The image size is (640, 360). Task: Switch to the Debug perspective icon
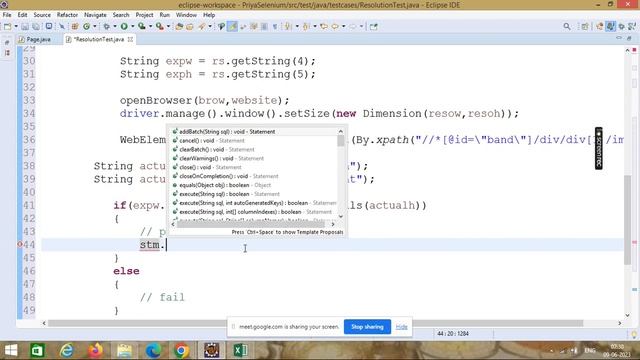pyautogui.click(x=622, y=27)
